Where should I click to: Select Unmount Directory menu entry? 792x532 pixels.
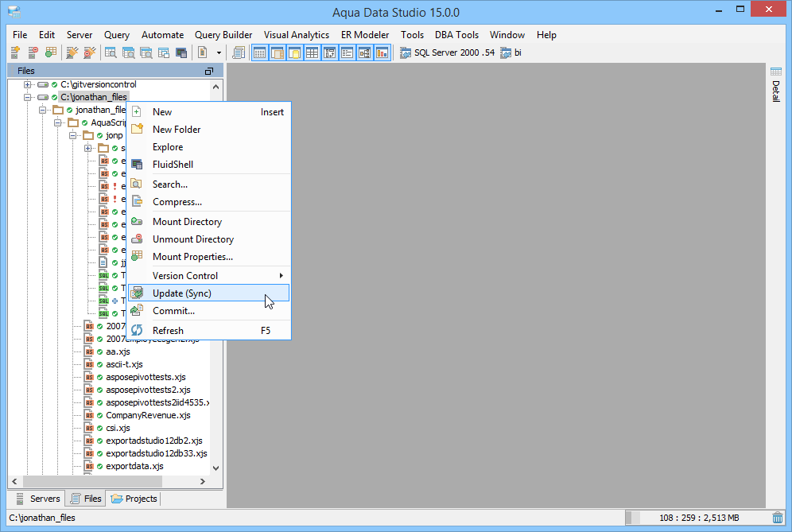coord(208,239)
